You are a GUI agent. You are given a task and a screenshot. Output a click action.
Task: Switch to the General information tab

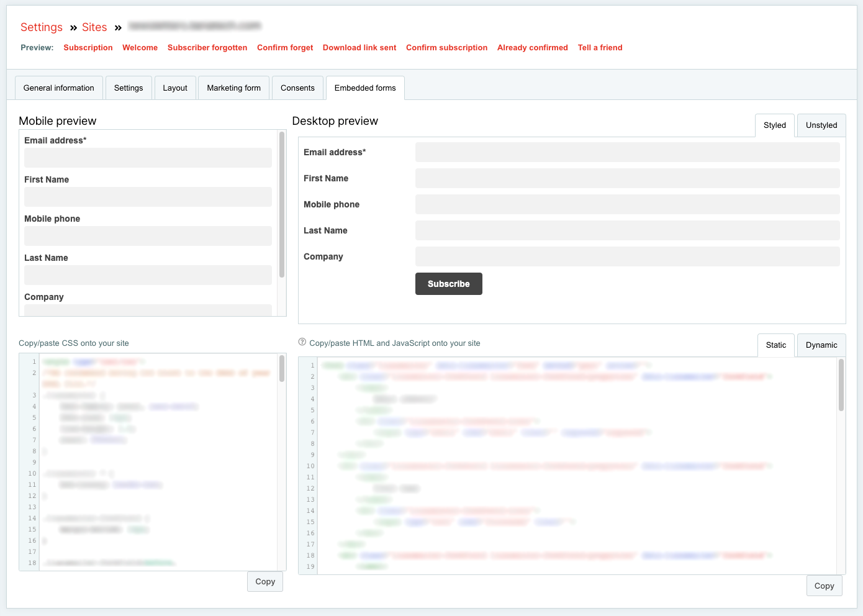click(59, 88)
